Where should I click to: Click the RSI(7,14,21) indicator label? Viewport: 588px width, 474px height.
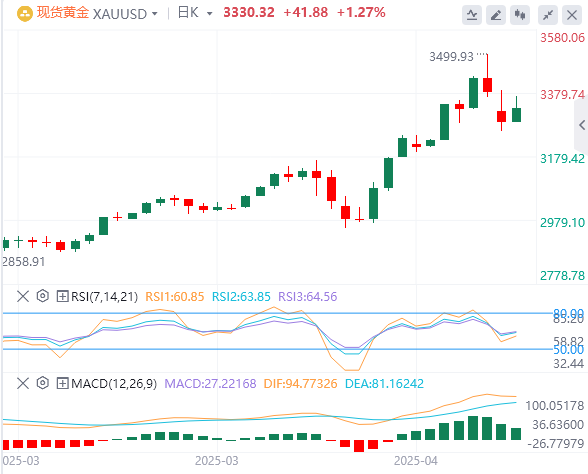click(105, 297)
